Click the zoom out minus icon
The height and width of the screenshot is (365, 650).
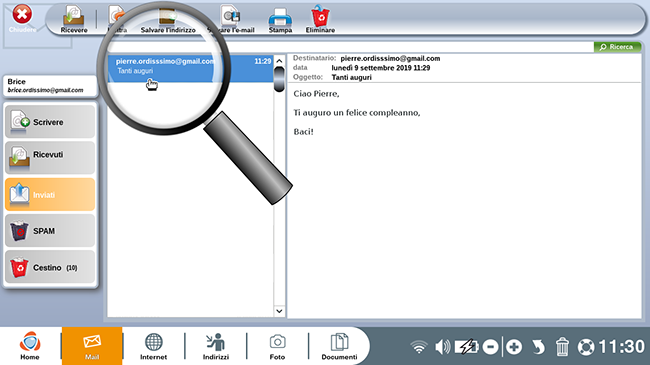(490, 347)
